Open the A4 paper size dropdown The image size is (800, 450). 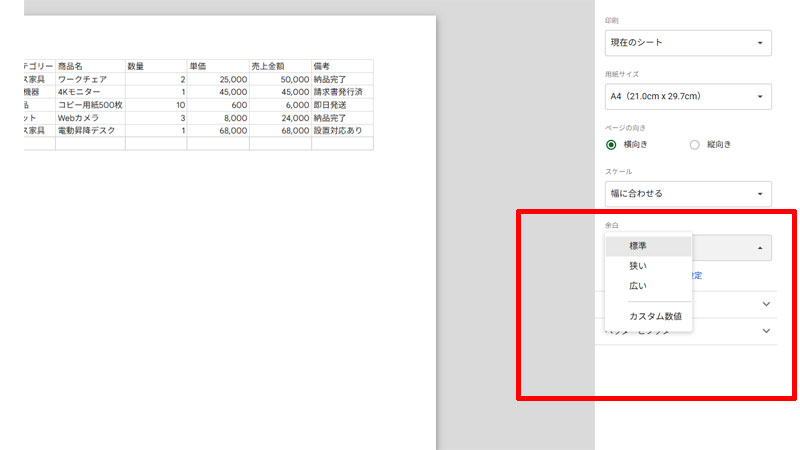(688, 96)
